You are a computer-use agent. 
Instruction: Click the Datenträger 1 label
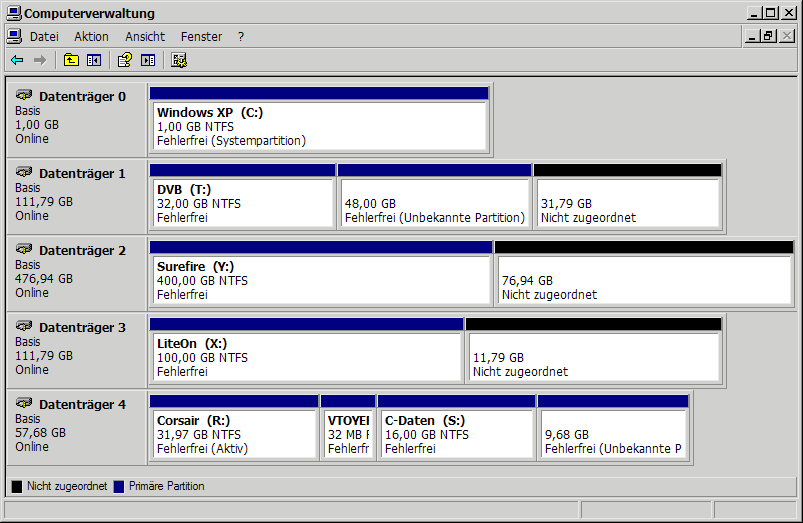point(82,173)
